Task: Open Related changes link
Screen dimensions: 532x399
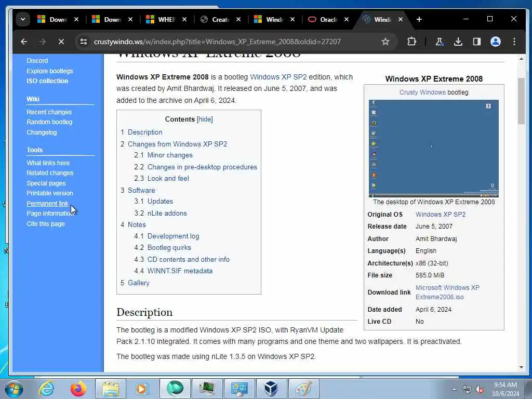Action: coord(50,172)
